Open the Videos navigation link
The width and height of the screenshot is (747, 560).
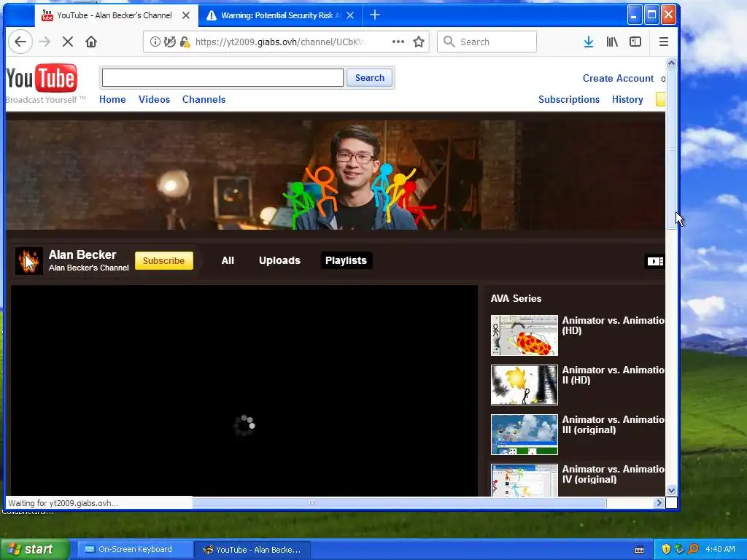[x=155, y=99]
